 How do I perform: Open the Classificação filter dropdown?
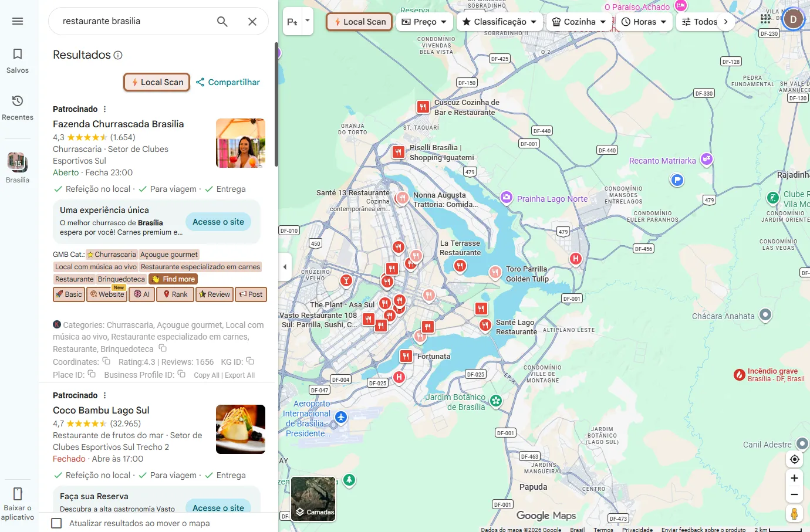tap(499, 22)
